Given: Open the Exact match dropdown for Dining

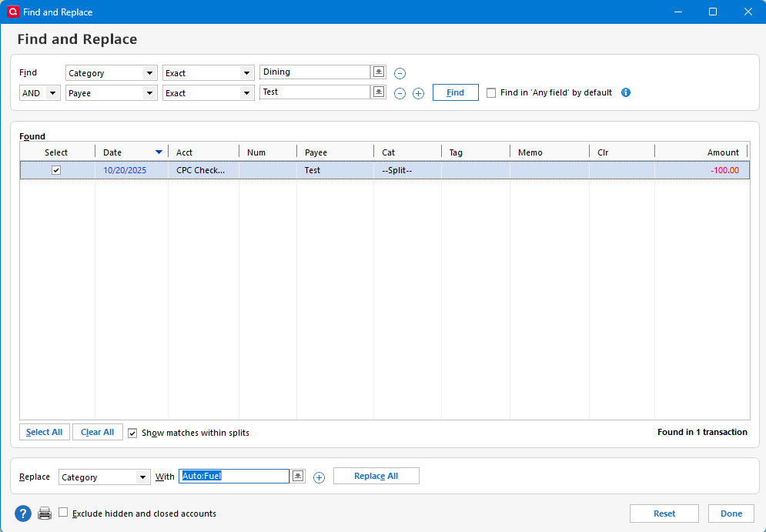Looking at the screenshot, I should tap(209, 73).
